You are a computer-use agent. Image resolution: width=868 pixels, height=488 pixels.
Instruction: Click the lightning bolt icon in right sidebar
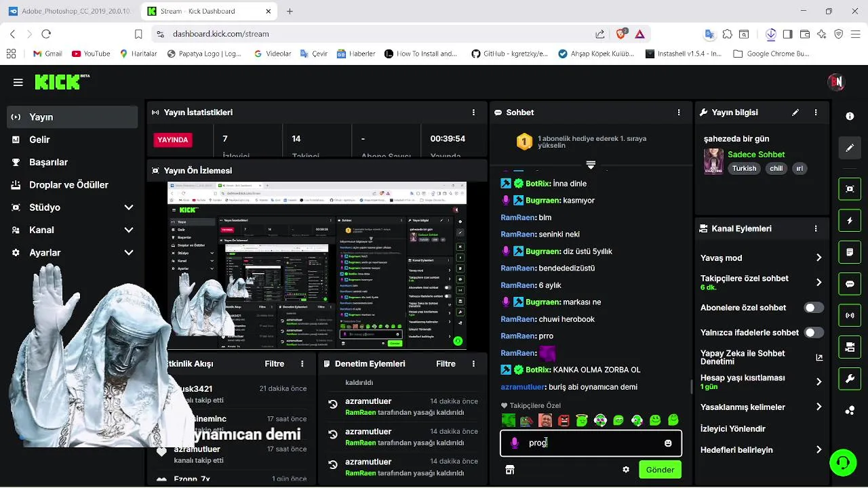coord(850,221)
